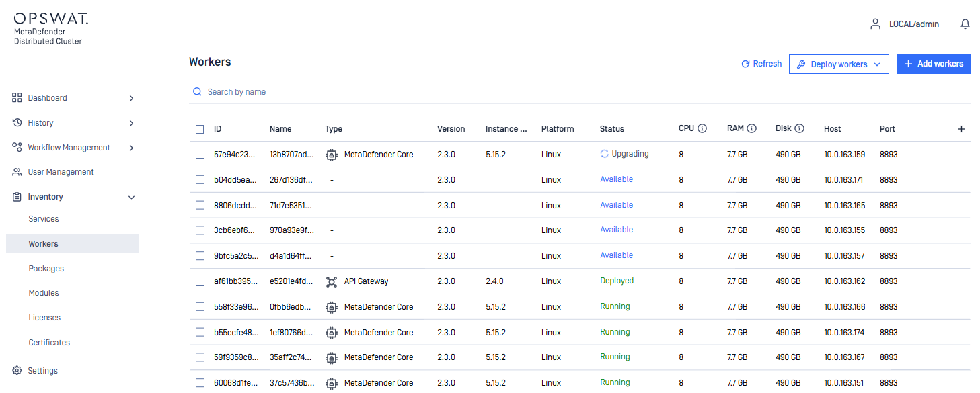Image resolution: width=980 pixels, height=393 pixels.
Task: Click the RAM column info icon
Action: pyautogui.click(x=752, y=128)
